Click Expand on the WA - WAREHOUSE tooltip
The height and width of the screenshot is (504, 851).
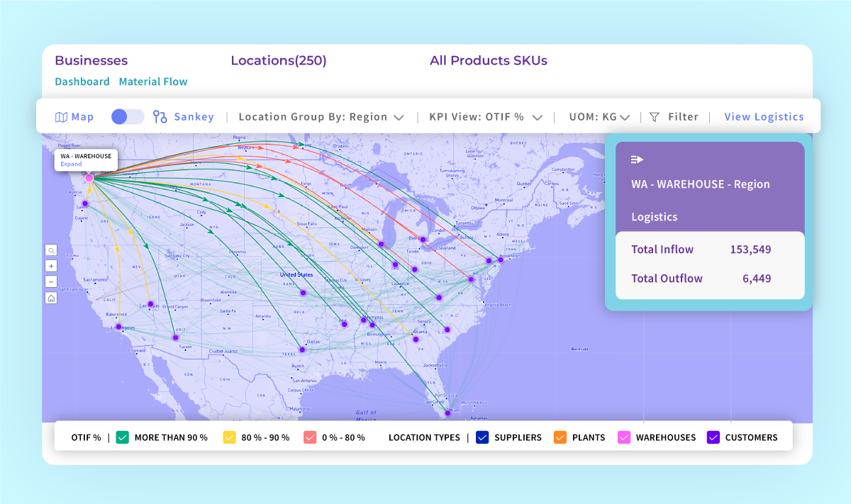69,164
